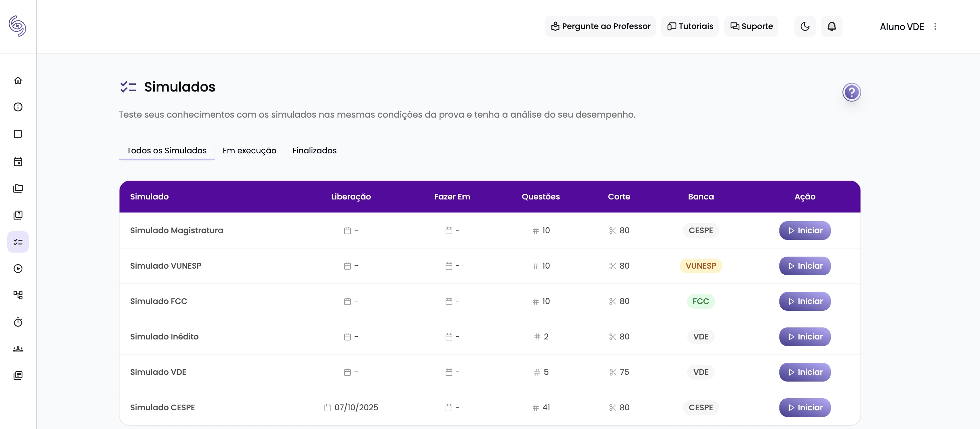This screenshot has height=429, width=980.
Task: Click Iniciar for Simulado CESPE
Action: [805, 407]
